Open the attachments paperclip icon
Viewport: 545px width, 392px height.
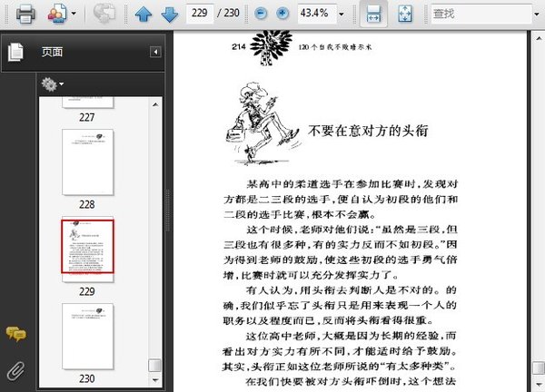click(x=16, y=371)
